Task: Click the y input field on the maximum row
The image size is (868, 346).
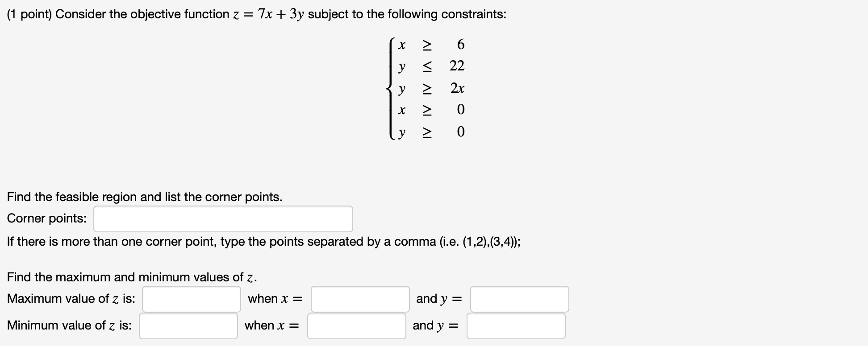Action: click(519, 299)
